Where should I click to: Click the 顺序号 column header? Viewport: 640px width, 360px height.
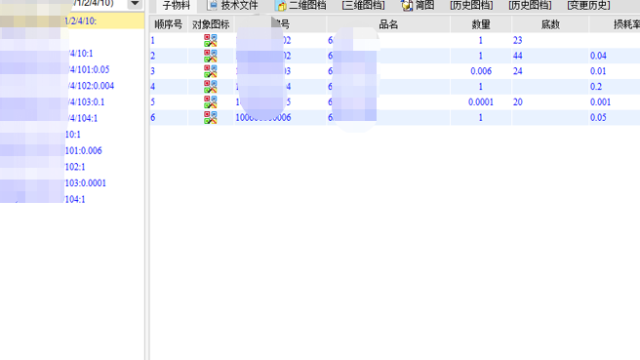pyautogui.click(x=169, y=24)
